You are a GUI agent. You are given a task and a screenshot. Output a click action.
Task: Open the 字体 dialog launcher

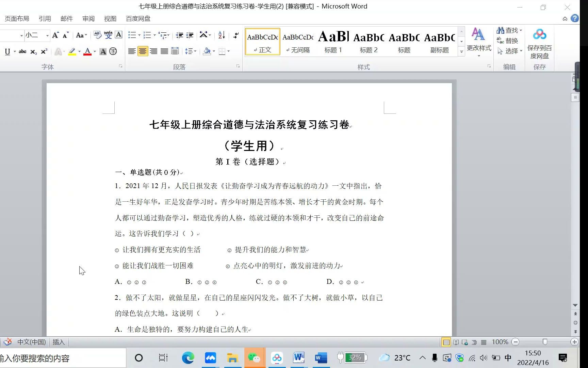point(120,66)
